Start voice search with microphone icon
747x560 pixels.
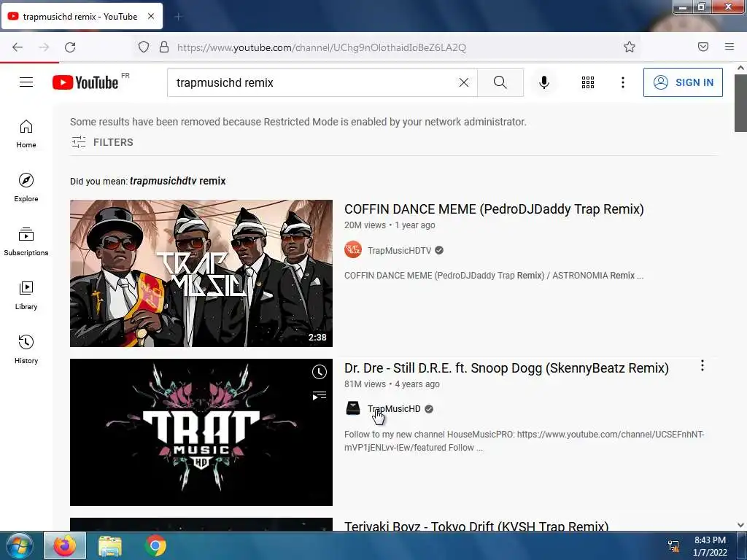tap(543, 82)
